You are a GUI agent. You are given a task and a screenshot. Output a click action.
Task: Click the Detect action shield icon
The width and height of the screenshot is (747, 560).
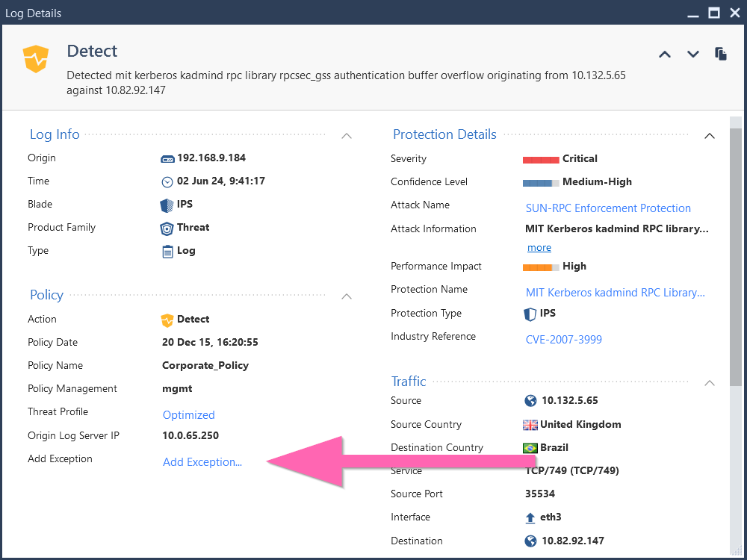tap(167, 319)
